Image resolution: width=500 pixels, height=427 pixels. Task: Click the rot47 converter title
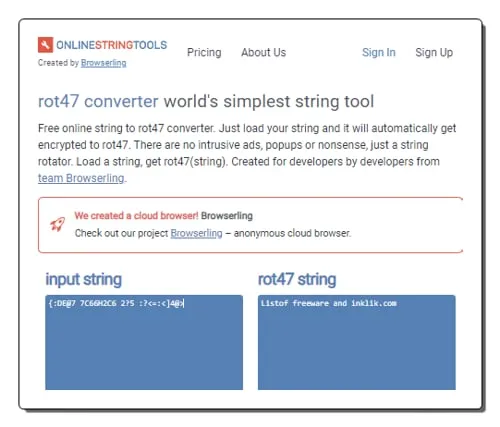pyautogui.click(x=98, y=101)
